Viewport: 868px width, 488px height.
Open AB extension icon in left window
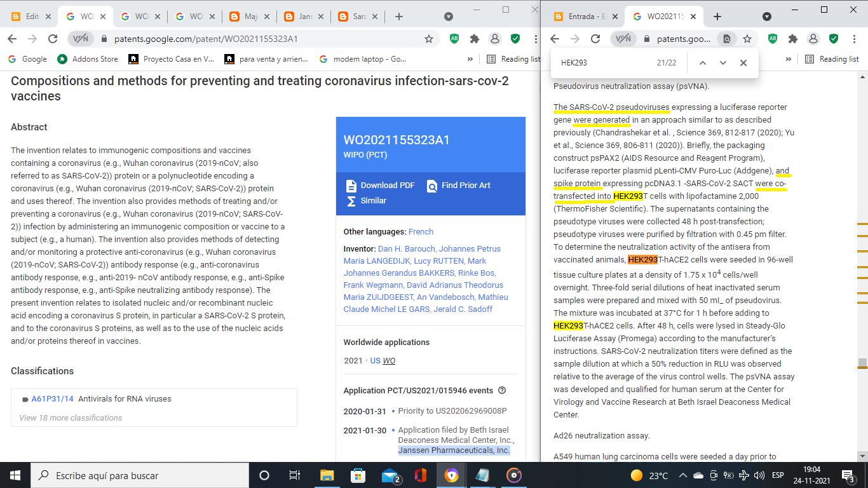454,39
